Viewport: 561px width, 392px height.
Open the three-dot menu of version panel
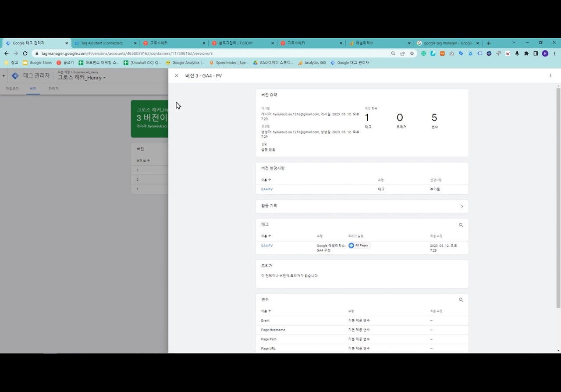pyautogui.click(x=550, y=75)
